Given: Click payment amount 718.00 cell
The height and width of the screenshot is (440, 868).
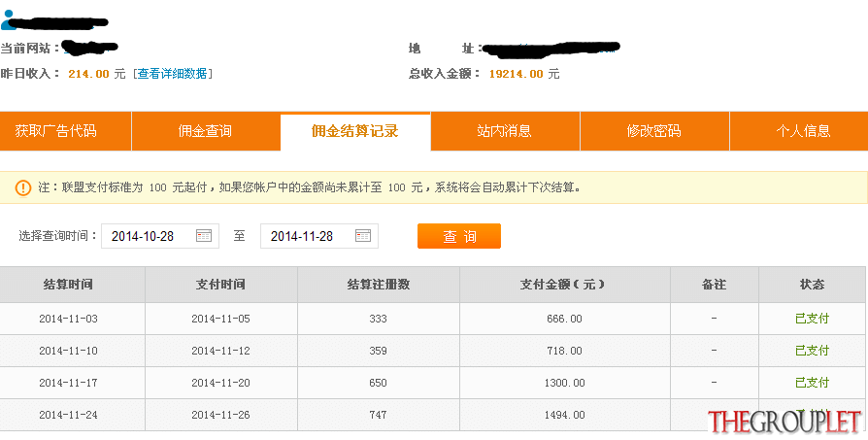Looking at the screenshot, I should coord(565,351).
